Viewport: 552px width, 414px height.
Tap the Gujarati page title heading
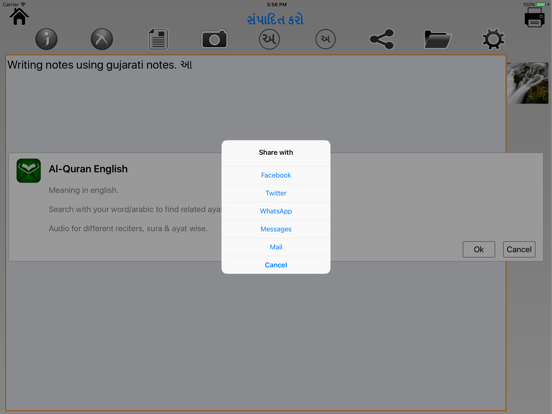click(x=275, y=20)
